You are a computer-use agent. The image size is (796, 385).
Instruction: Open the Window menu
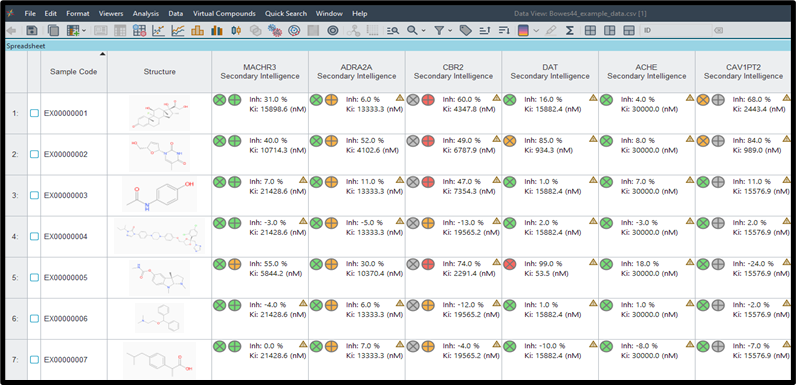point(329,14)
